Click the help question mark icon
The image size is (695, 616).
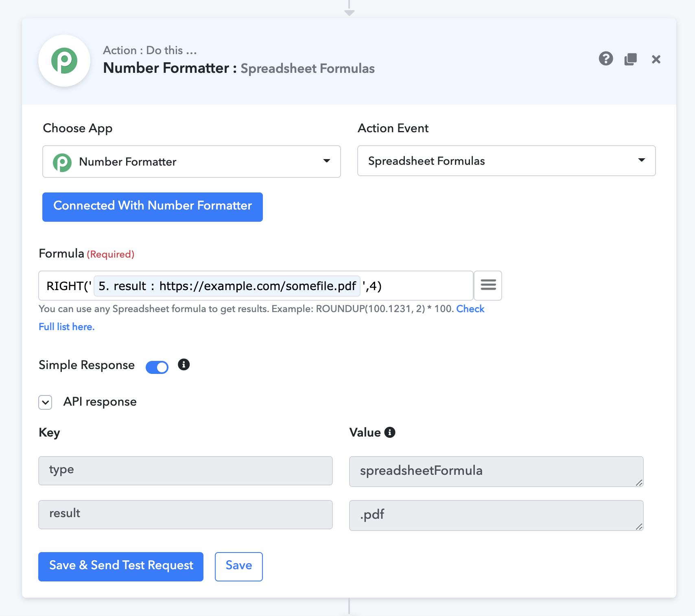[x=605, y=59]
